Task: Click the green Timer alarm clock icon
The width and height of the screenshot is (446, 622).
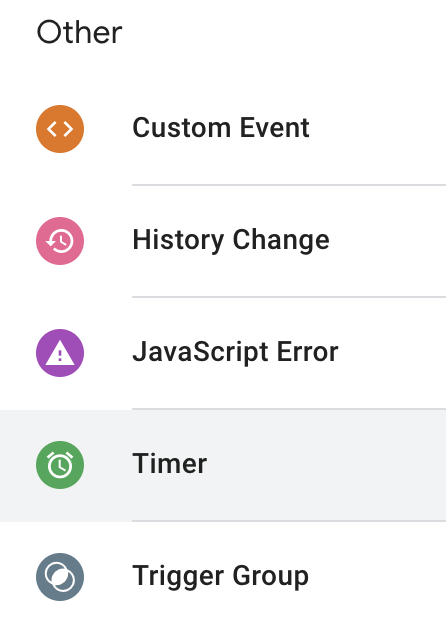Action: point(60,465)
